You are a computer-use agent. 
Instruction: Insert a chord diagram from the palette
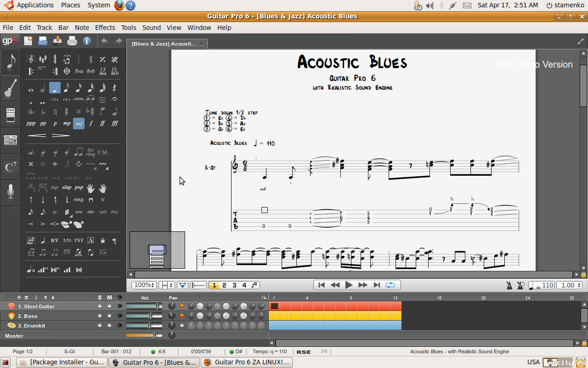[31, 241]
